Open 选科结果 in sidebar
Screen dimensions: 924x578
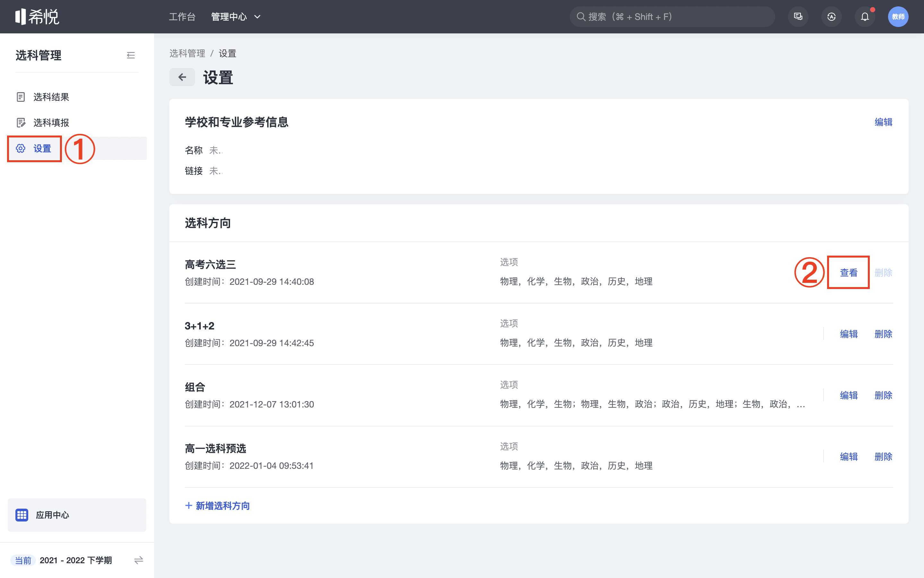77,97
